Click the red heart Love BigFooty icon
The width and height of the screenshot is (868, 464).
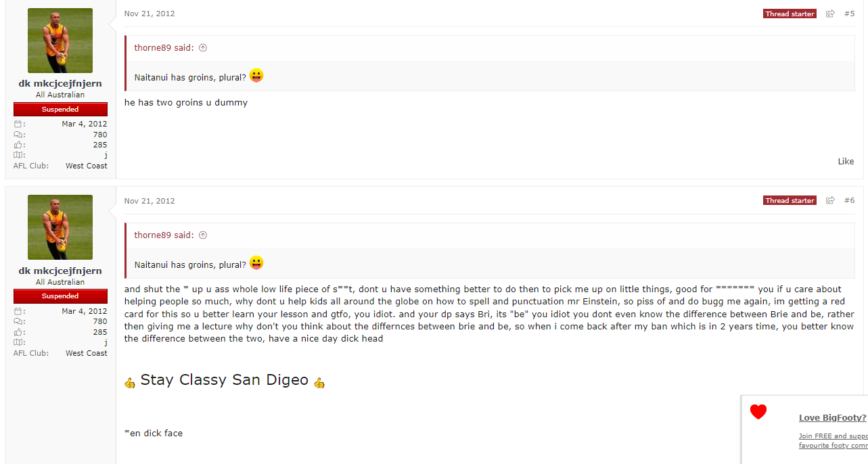click(758, 412)
